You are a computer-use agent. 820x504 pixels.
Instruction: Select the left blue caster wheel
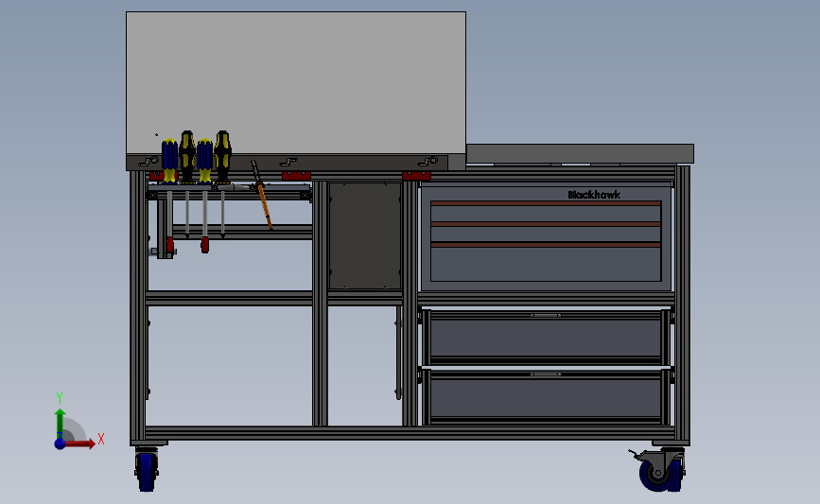pos(147,471)
